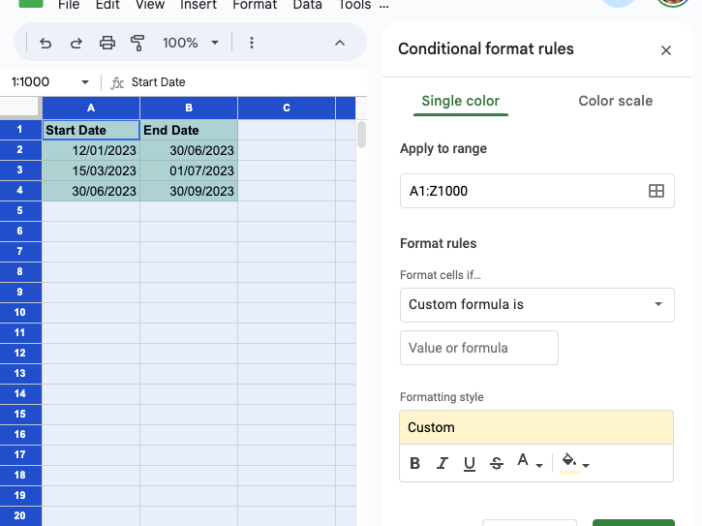
Task: Select cell B2 containing 30/06/2023
Action: coord(188,150)
